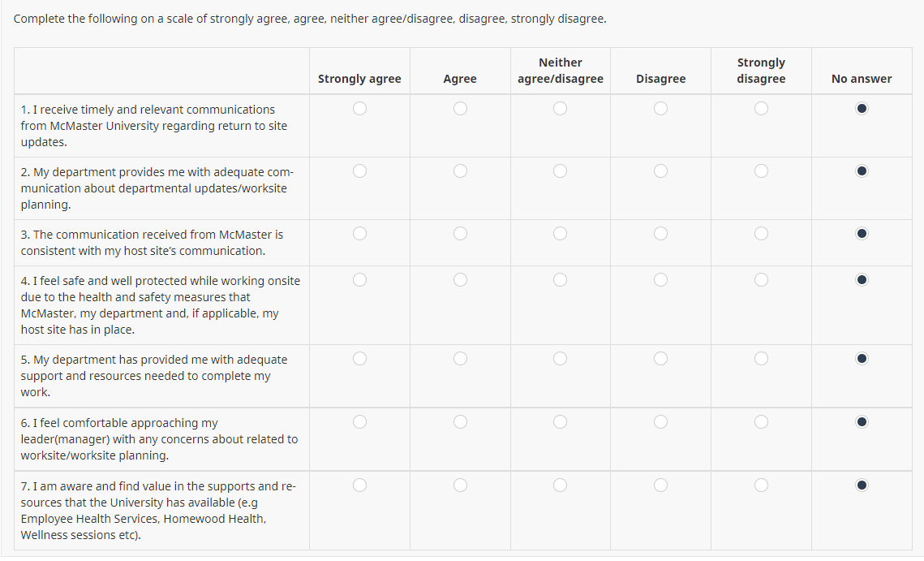Choose Strongly agree for statement 2

pyautogui.click(x=359, y=171)
